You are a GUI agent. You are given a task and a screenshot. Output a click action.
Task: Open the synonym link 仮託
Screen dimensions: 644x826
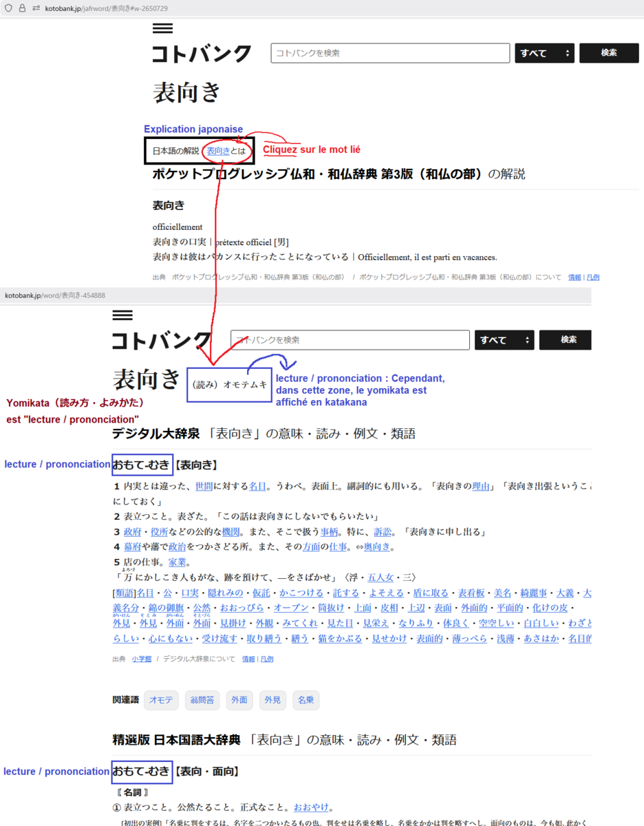(x=261, y=593)
